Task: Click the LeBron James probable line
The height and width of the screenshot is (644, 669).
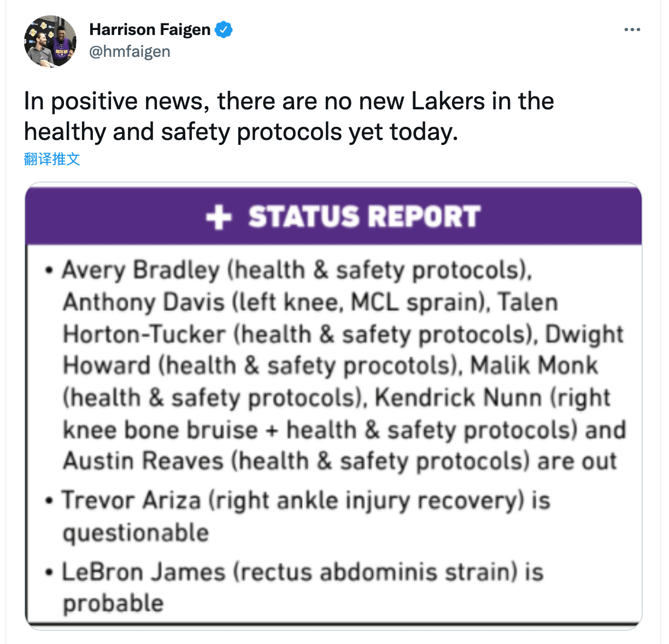Action: pyautogui.click(x=303, y=588)
